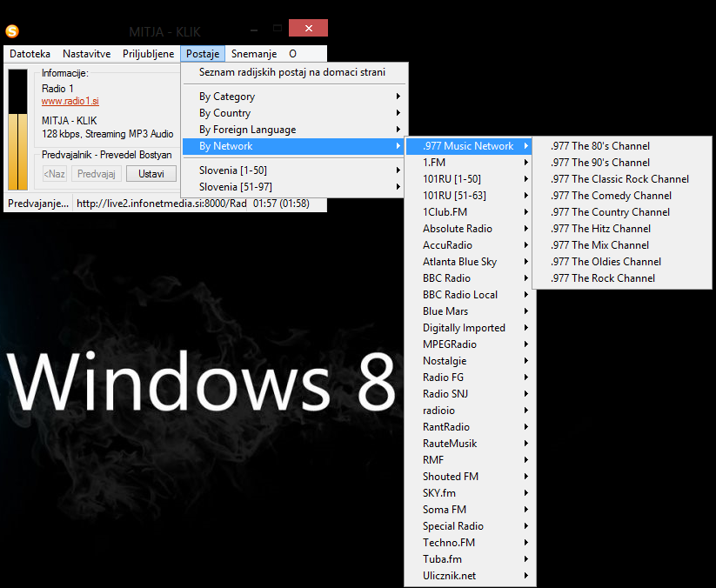
Task: Play .977 The Comedy Channel
Action: coord(622,196)
